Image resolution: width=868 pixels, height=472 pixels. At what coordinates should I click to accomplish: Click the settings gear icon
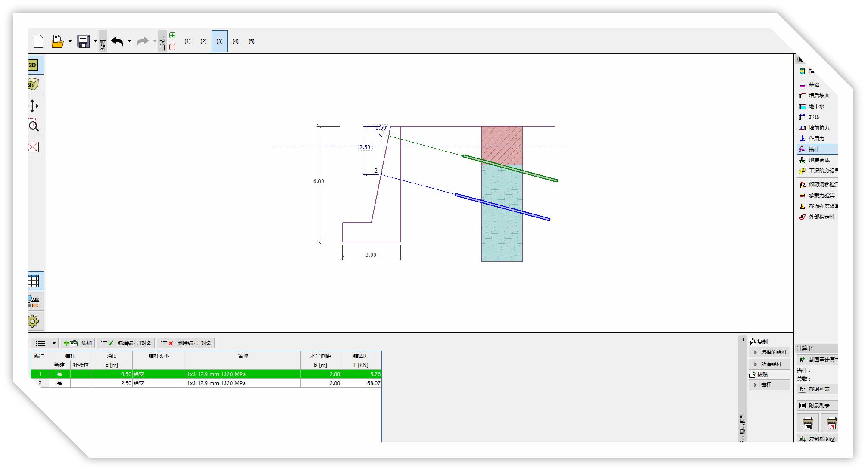pyautogui.click(x=34, y=321)
